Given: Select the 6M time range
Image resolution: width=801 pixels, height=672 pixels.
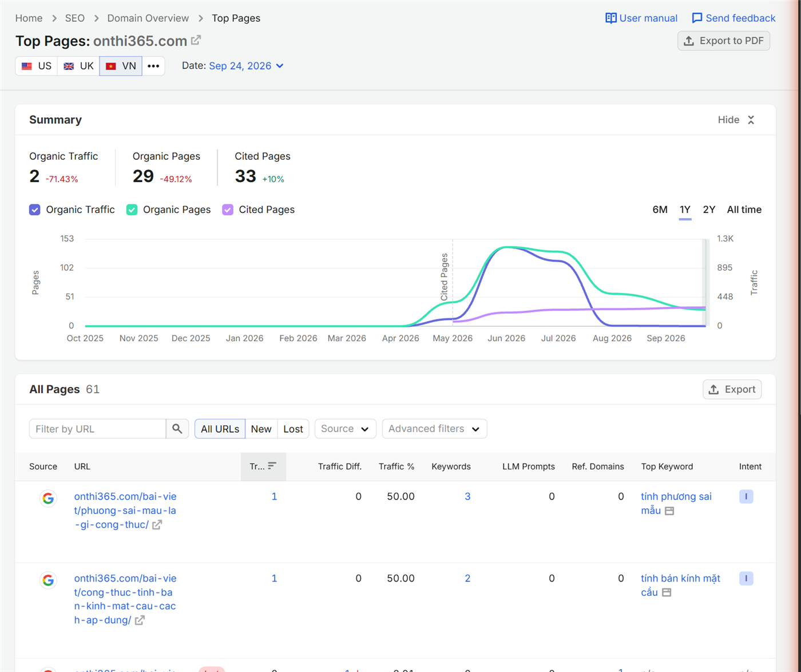Looking at the screenshot, I should (660, 209).
